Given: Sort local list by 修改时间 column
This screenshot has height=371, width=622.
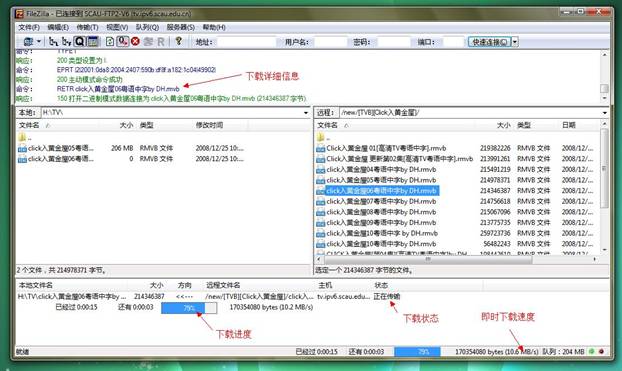Looking at the screenshot, I should [220, 125].
